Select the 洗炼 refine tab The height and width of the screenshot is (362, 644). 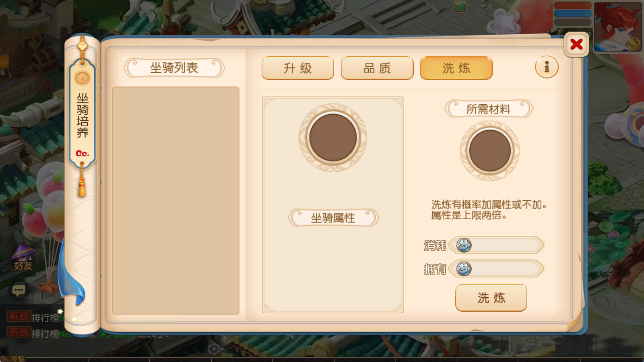tap(456, 68)
